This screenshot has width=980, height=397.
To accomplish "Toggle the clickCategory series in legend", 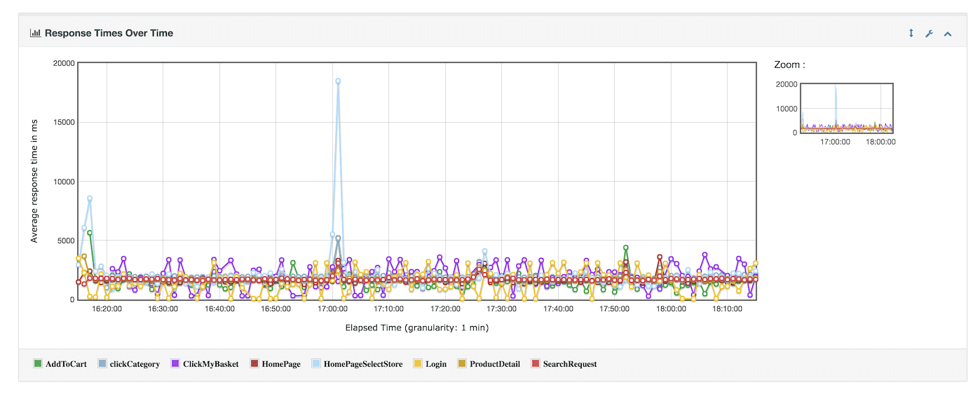I will point(135,364).
